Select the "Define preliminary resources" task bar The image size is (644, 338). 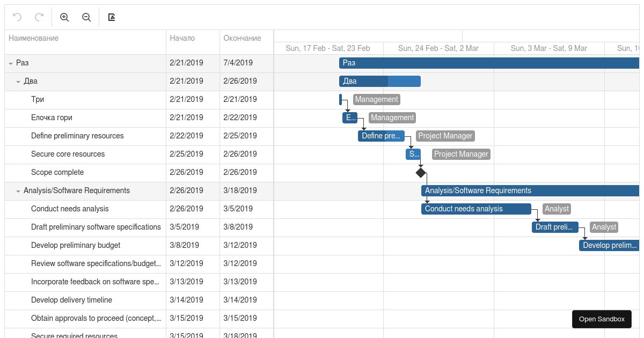pos(381,136)
